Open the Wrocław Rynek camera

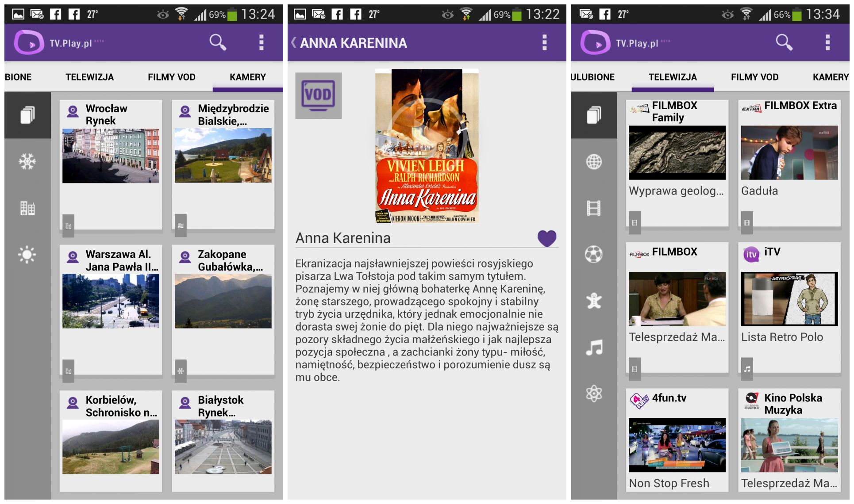click(x=111, y=156)
